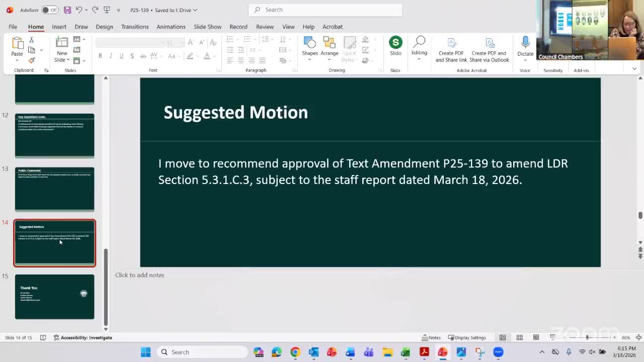
Task: Start Slide Show from status bar
Action: pos(553,337)
